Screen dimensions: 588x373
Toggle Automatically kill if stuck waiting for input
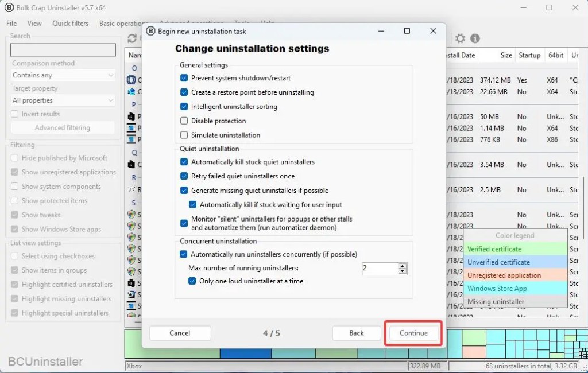(x=192, y=205)
